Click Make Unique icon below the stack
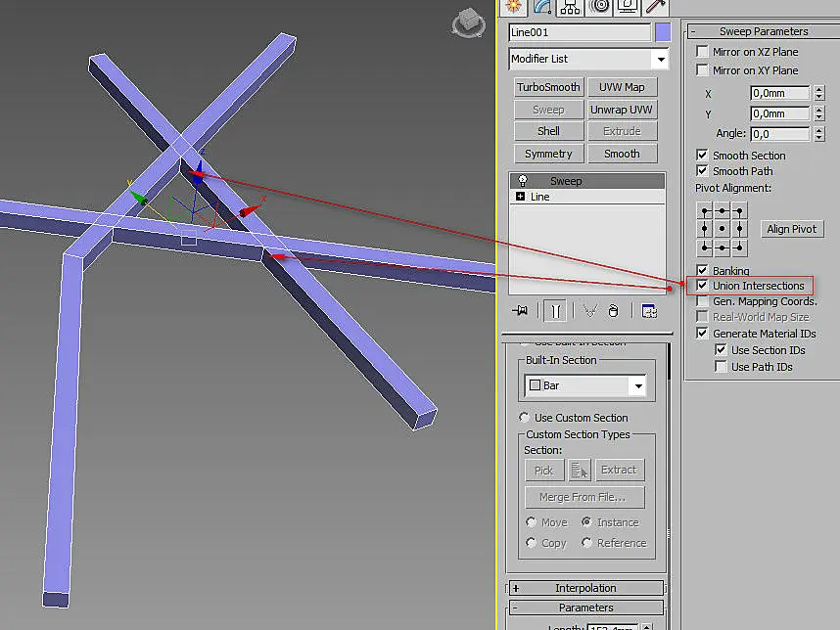This screenshot has height=630, width=840. 589,311
